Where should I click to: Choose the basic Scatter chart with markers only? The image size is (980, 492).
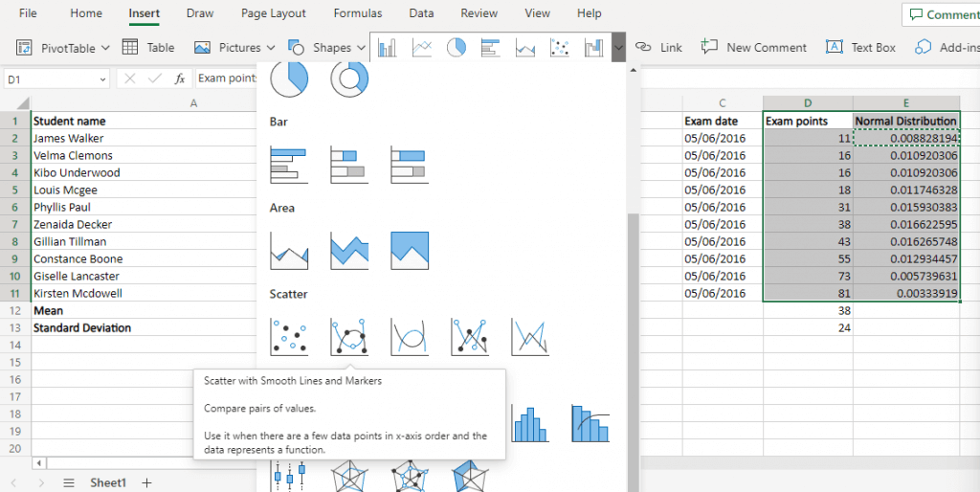pyautogui.click(x=289, y=337)
